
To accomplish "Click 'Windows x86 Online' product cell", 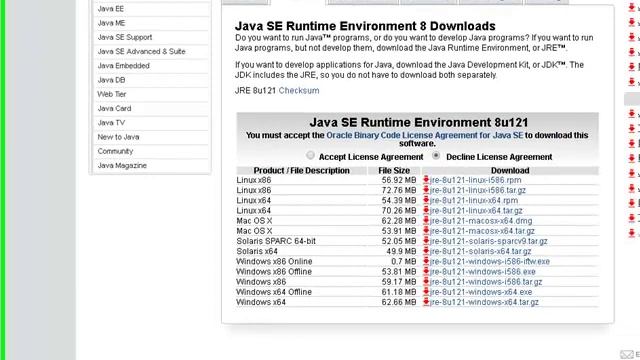I will coord(274,261).
